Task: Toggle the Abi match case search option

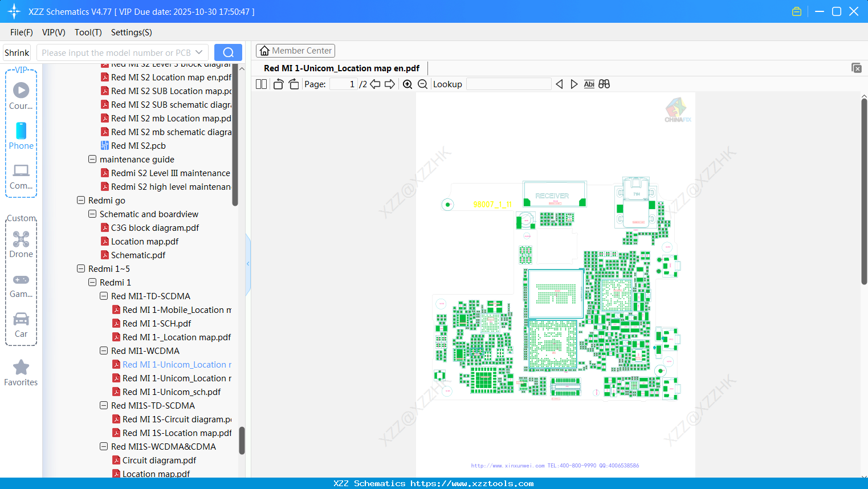Action: click(589, 84)
